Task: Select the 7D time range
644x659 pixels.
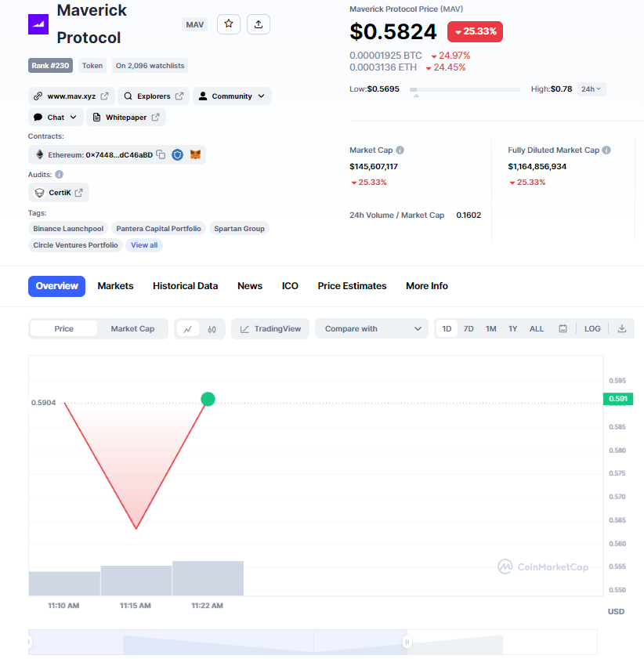Action: coord(469,329)
